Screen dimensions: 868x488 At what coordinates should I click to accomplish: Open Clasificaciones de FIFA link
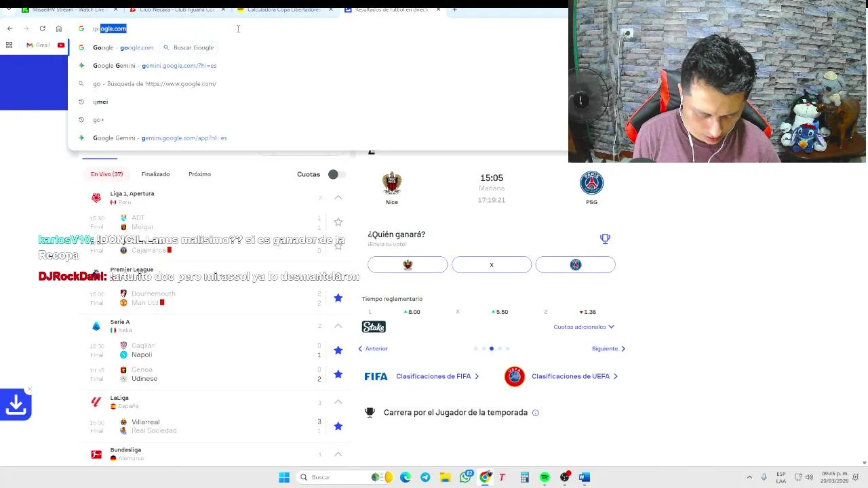(437, 376)
